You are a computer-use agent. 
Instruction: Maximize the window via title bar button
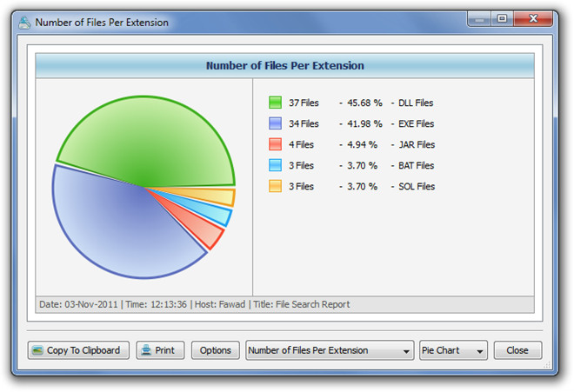pyautogui.click(x=502, y=19)
